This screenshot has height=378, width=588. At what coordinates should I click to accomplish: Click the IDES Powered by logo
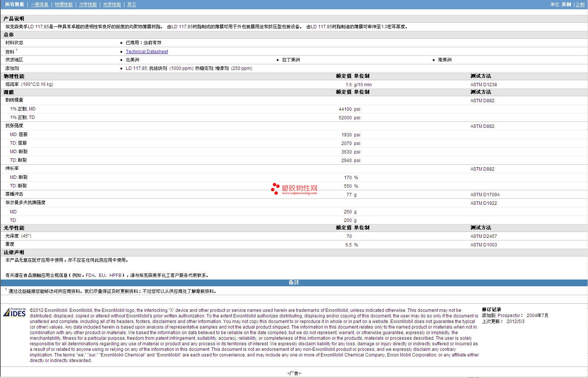pyautogui.click(x=14, y=312)
